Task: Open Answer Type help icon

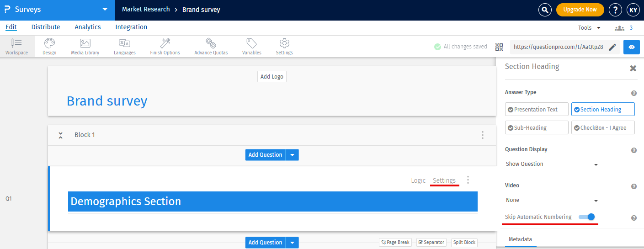Action: 634,93
